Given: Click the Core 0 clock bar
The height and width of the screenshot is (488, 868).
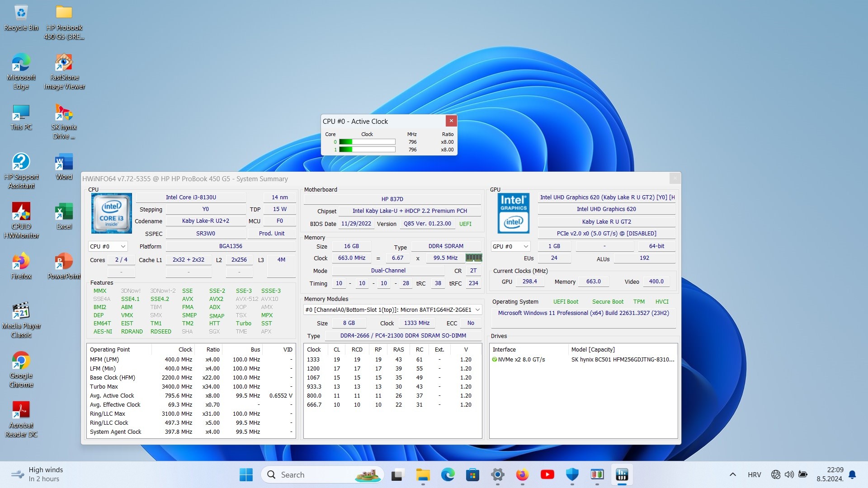Looking at the screenshot, I should point(367,142).
